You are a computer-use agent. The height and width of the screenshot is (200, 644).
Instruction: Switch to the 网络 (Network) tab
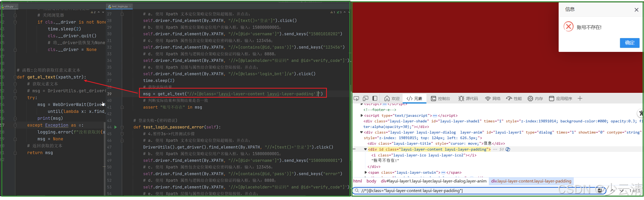pyautogui.click(x=493, y=98)
